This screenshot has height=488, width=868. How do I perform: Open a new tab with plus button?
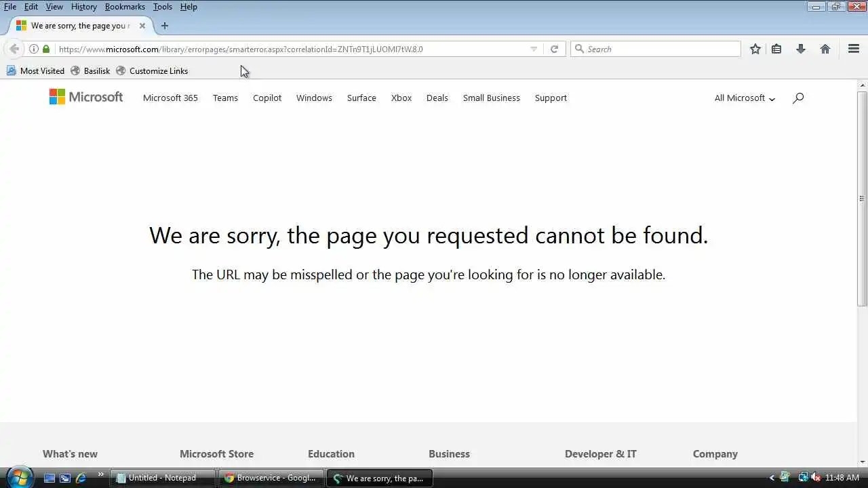(x=164, y=26)
